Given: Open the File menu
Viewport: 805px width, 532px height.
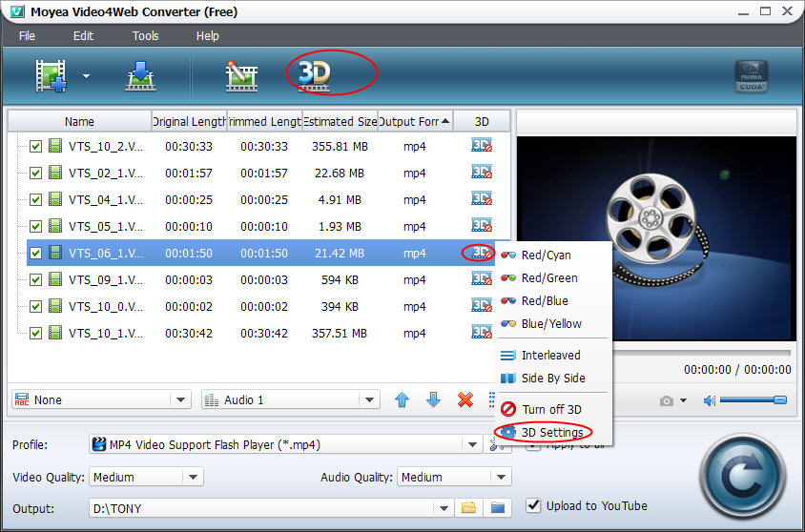Looking at the screenshot, I should pos(28,36).
